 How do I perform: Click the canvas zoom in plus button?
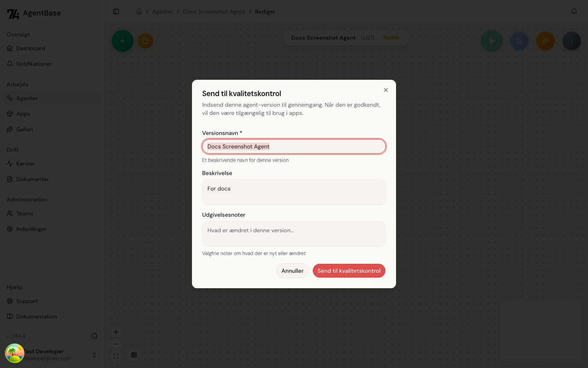[116, 332]
